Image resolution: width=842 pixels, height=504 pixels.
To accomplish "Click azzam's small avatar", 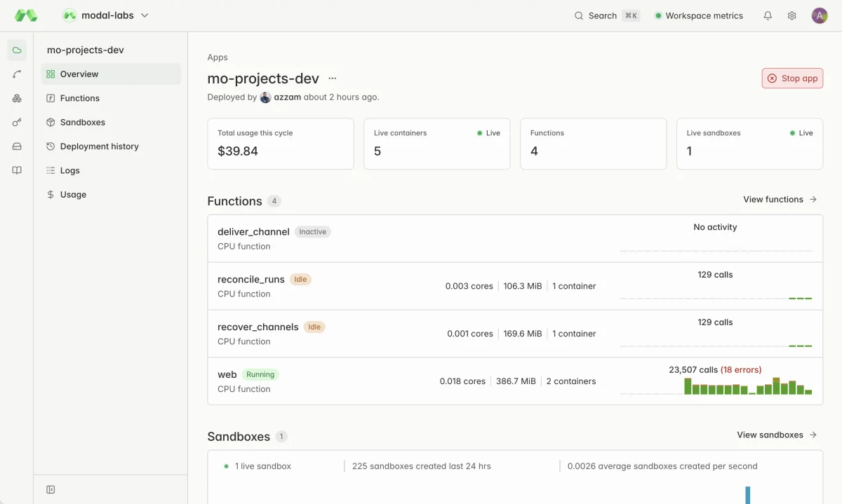I will [x=265, y=97].
